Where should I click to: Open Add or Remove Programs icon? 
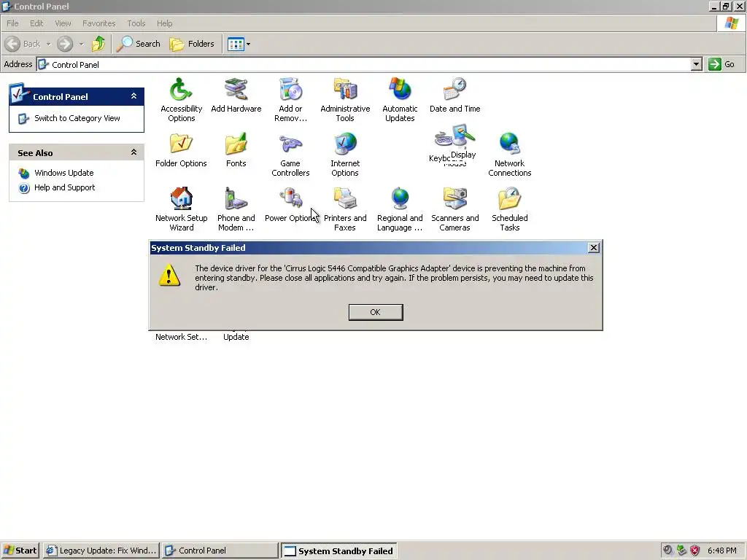tap(290, 100)
